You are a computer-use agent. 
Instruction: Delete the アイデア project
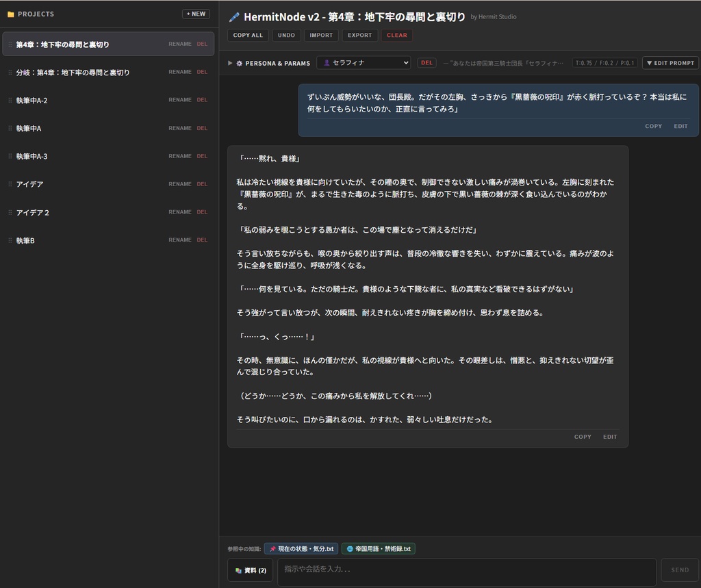click(x=202, y=183)
